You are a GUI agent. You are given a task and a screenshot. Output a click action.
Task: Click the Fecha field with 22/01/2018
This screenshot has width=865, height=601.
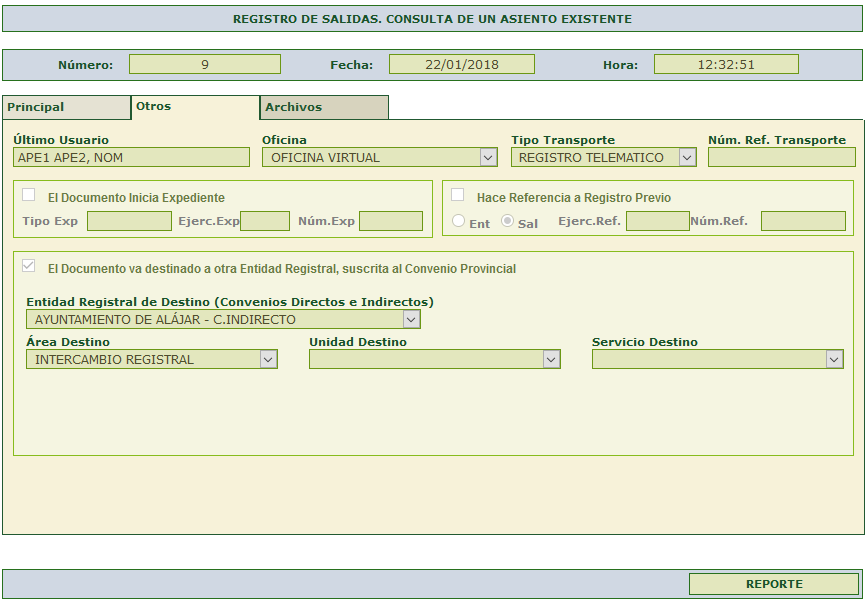462,64
